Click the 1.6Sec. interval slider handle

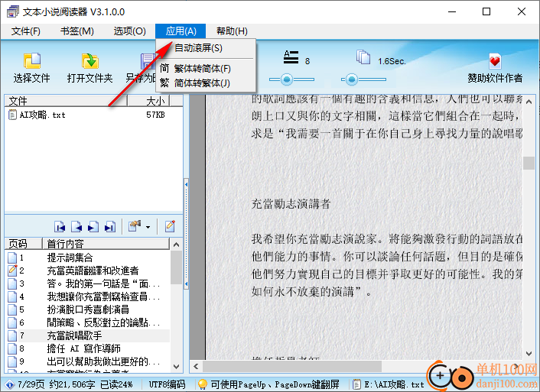(352, 79)
